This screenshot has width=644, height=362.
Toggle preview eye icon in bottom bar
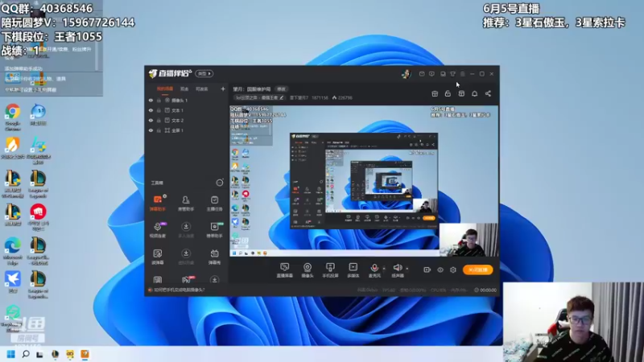pos(440,269)
